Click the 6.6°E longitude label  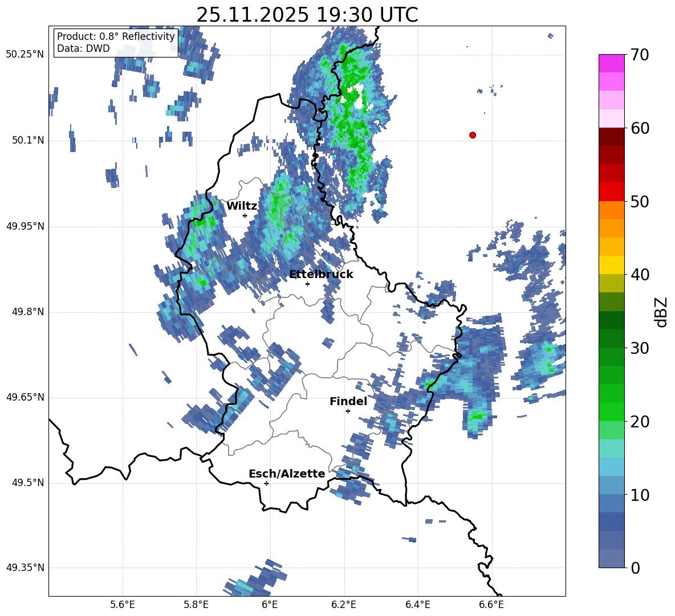[x=491, y=605]
